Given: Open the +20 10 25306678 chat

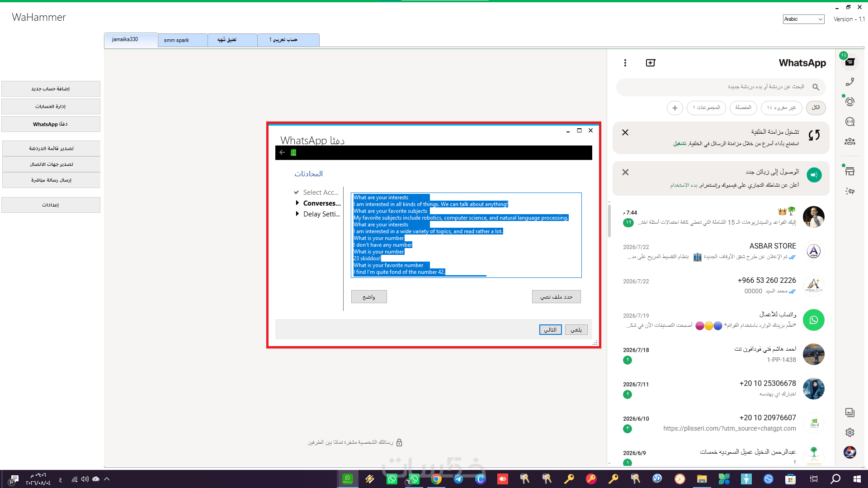Looking at the screenshot, I should pyautogui.click(x=721, y=389).
